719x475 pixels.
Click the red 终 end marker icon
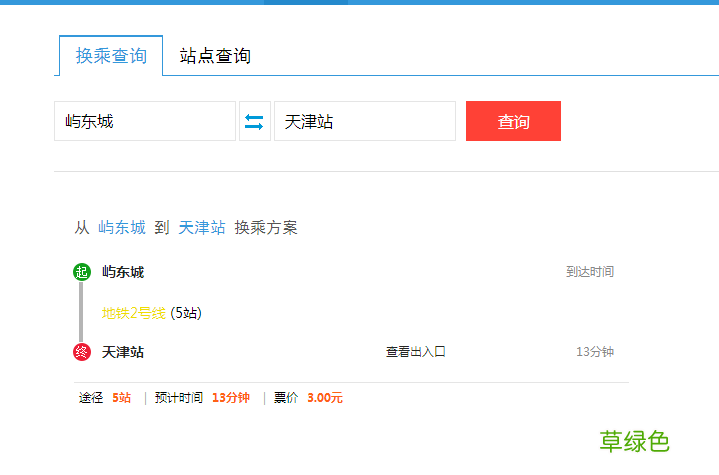[x=81, y=352]
